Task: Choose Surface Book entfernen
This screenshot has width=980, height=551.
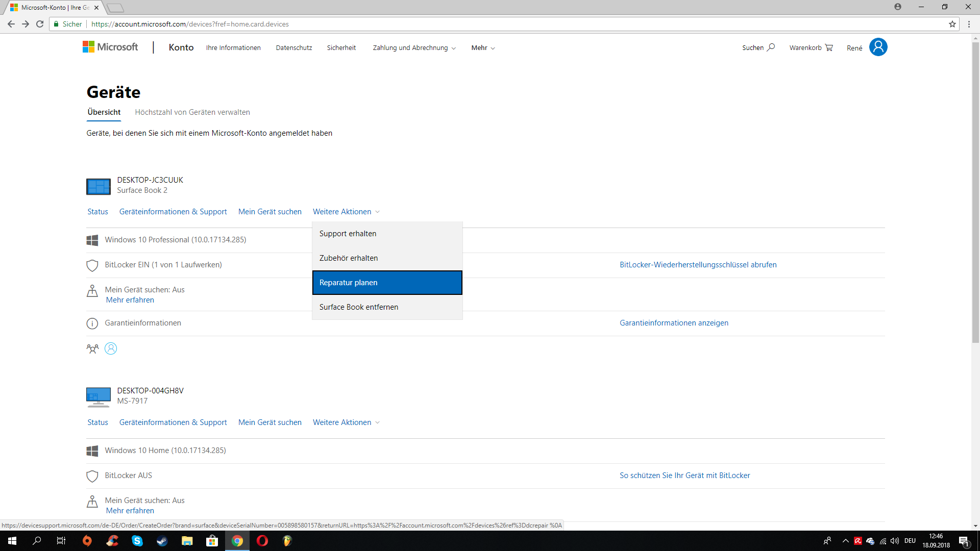Action: (x=387, y=307)
